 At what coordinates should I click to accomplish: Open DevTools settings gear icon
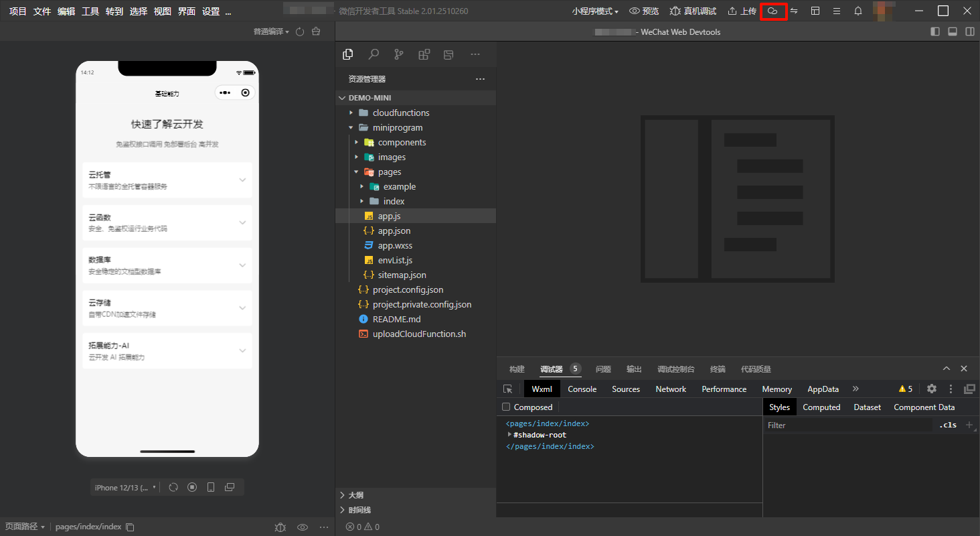(932, 389)
